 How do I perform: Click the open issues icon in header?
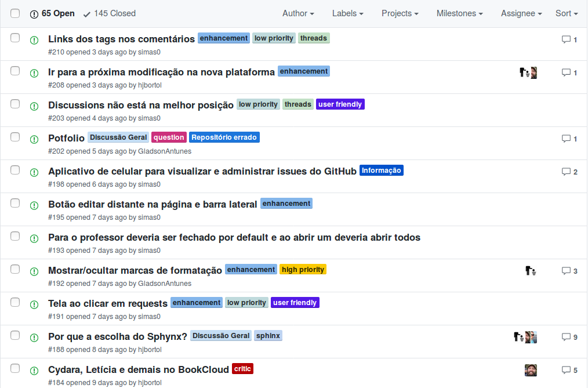coord(34,14)
